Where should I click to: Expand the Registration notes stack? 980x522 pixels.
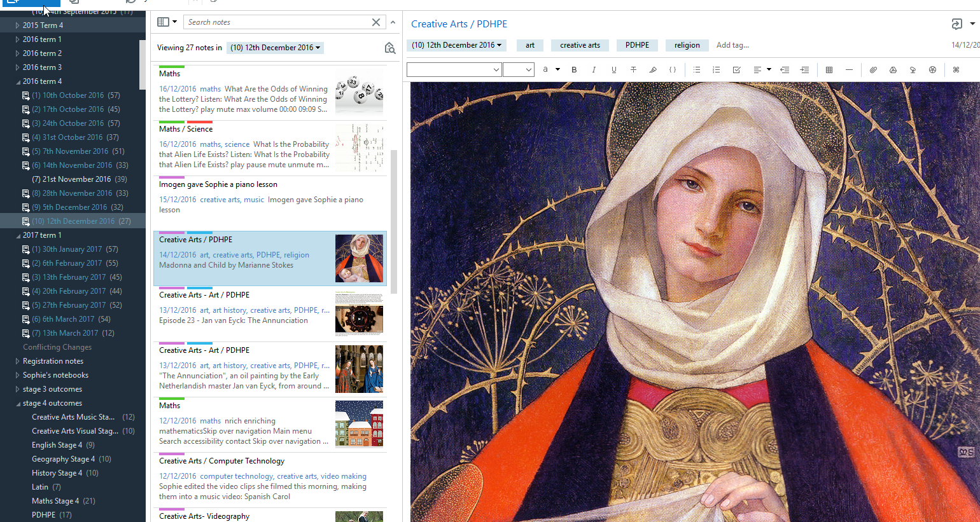[17, 361]
